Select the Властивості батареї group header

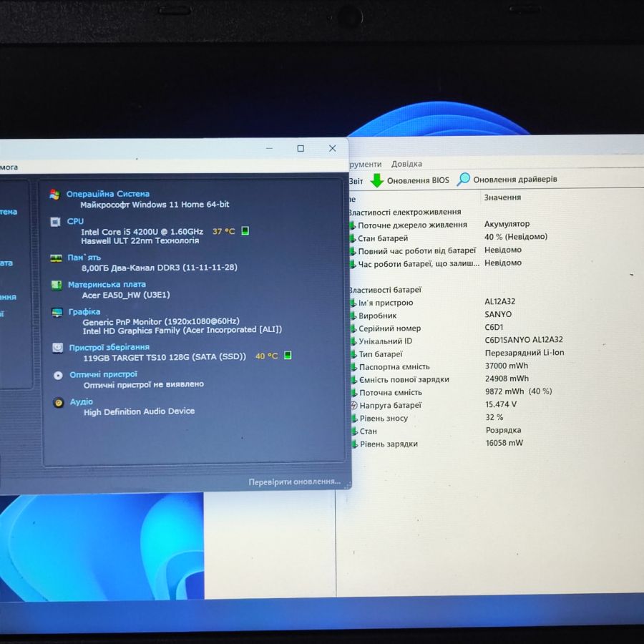point(385,290)
